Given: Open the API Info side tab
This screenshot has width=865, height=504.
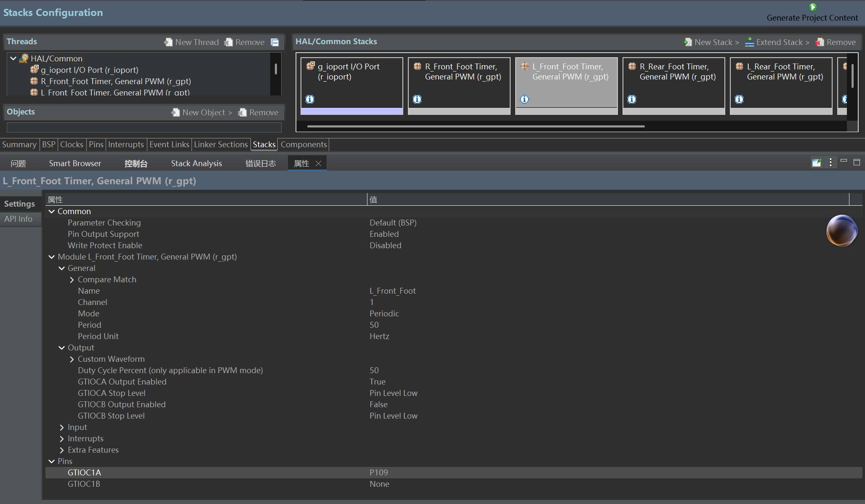Looking at the screenshot, I should point(19,219).
